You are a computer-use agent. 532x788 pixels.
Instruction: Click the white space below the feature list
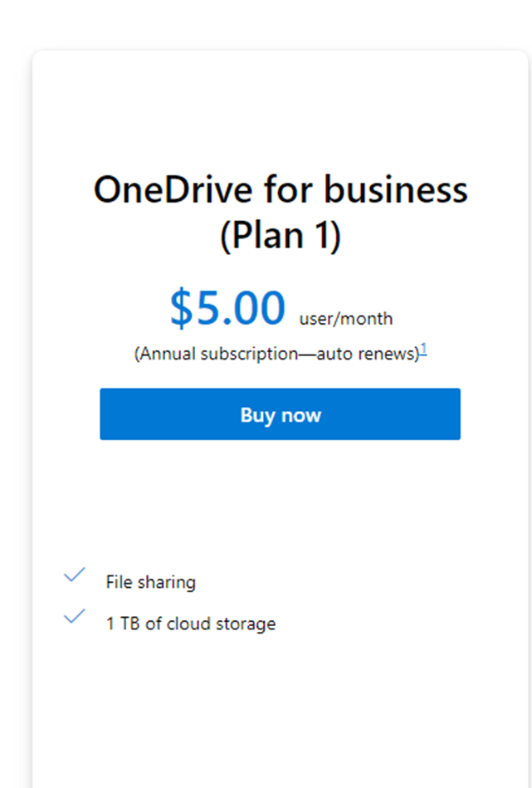pyautogui.click(x=282, y=689)
